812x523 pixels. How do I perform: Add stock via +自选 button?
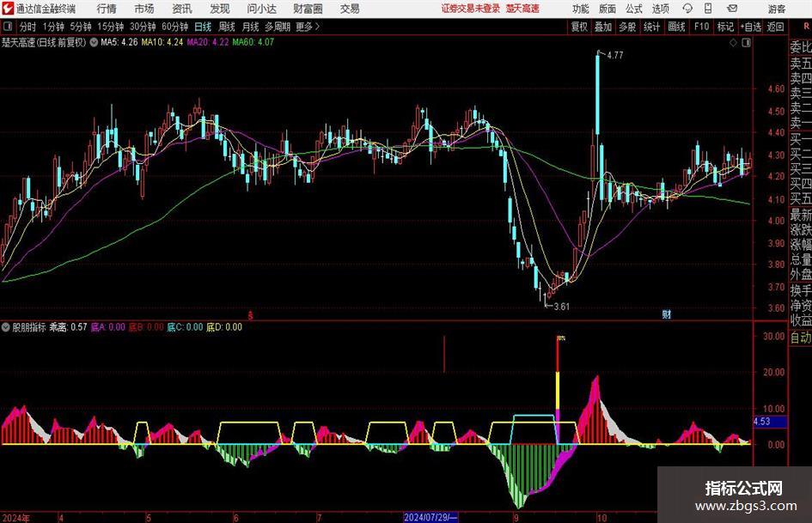[x=751, y=27]
